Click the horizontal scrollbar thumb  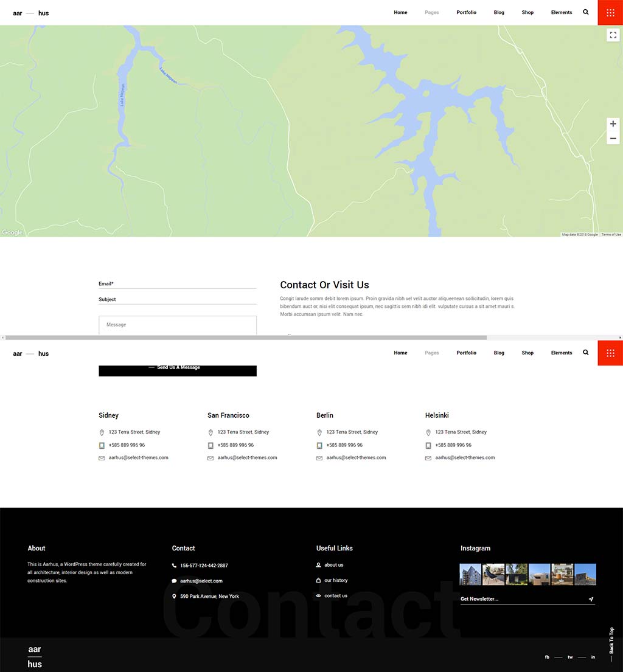[x=246, y=338]
